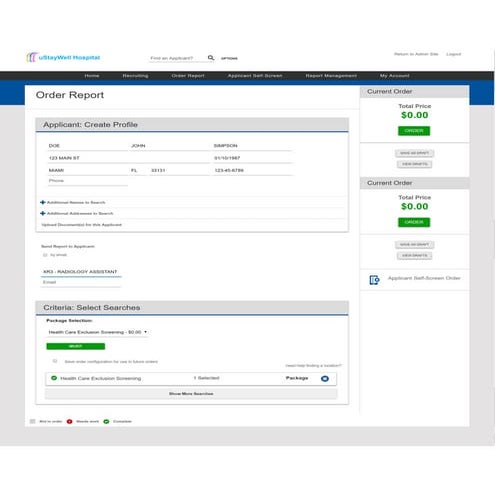Viewport: 495px width, 495px height.
Task: Click the uStayWell Hospital logo
Action: tap(63, 57)
